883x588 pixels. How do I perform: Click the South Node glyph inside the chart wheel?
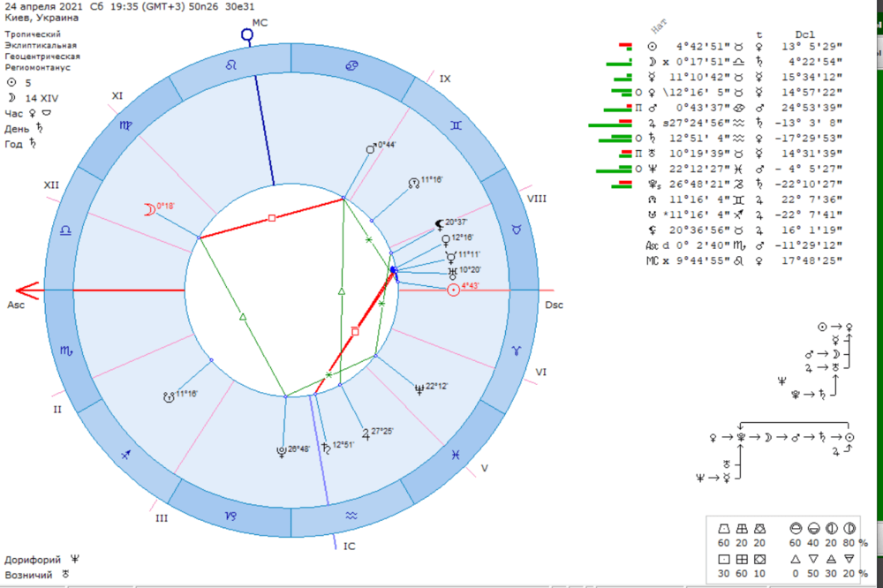tap(169, 397)
